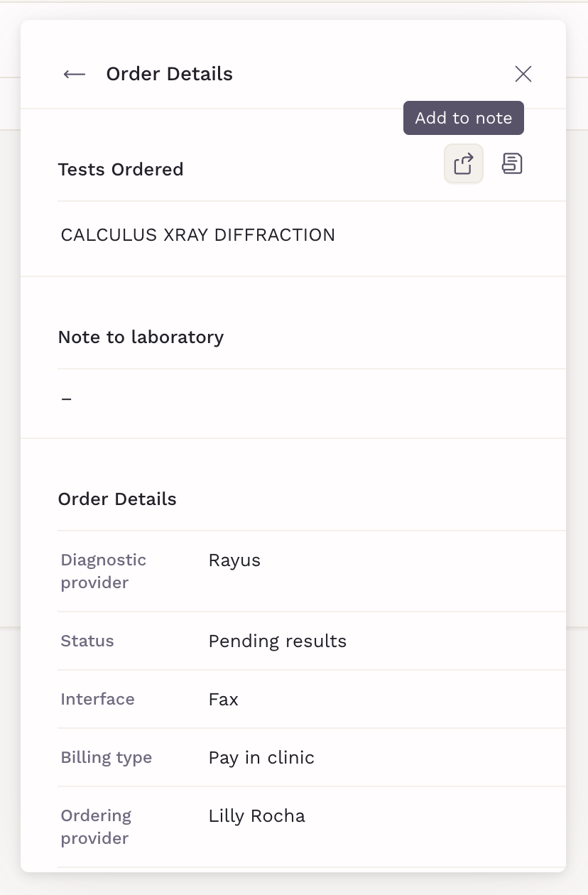This screenshot has width=588, height=895.
Task: Click the Billing type label
Action: 107,757
